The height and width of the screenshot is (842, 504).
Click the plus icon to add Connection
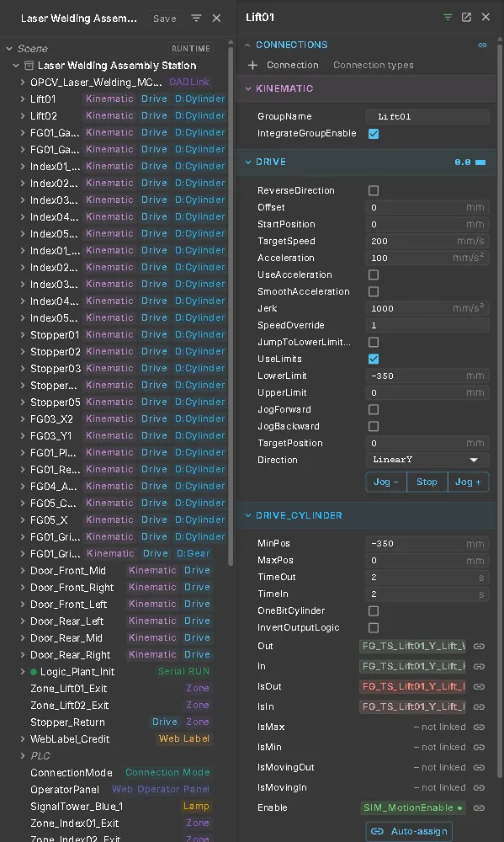pos(252,65)
